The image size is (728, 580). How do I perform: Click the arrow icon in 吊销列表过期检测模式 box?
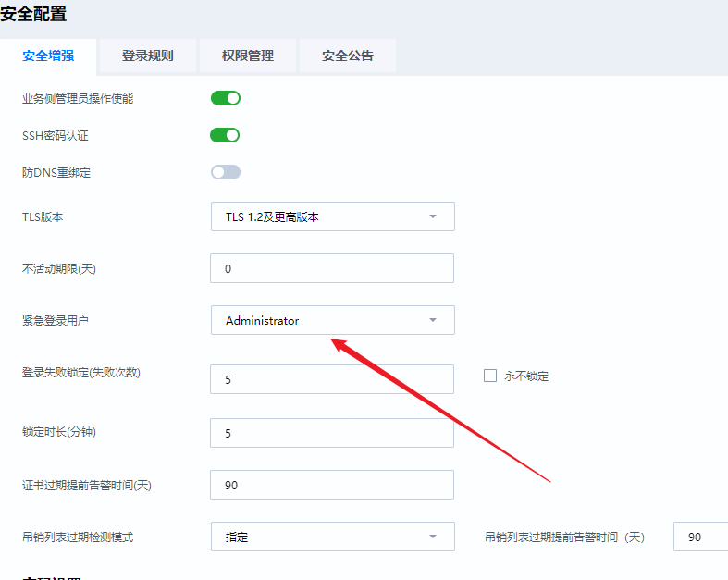click(432, 537)
